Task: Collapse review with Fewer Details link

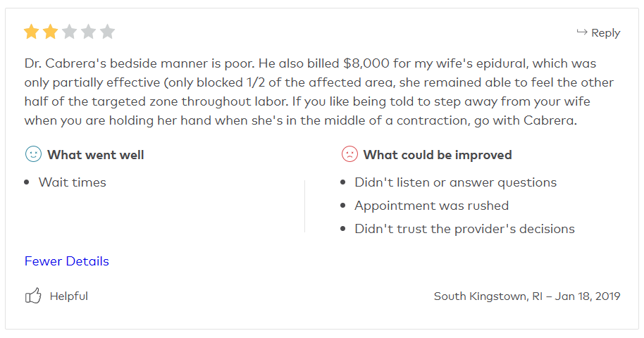Action: tap(66, 261)
